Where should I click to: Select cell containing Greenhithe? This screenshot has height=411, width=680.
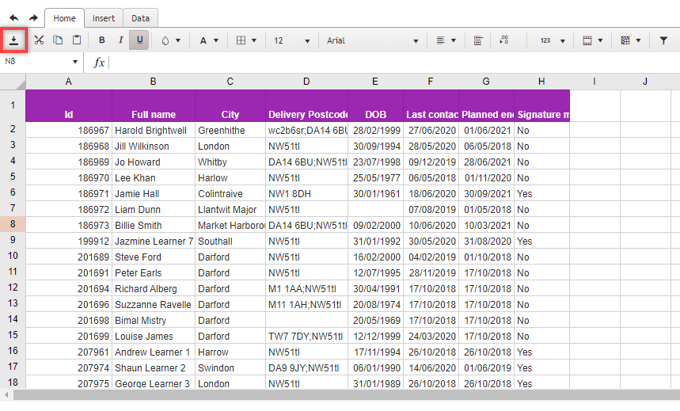(x=230, y=130)
